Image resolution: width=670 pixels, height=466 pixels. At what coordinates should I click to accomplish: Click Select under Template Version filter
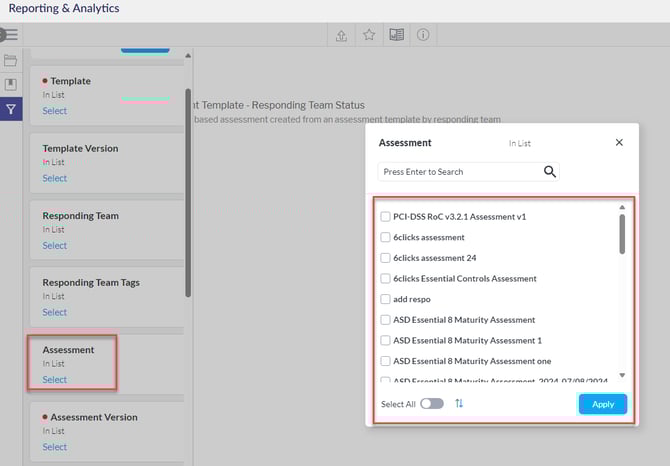[x=55, y=178]
